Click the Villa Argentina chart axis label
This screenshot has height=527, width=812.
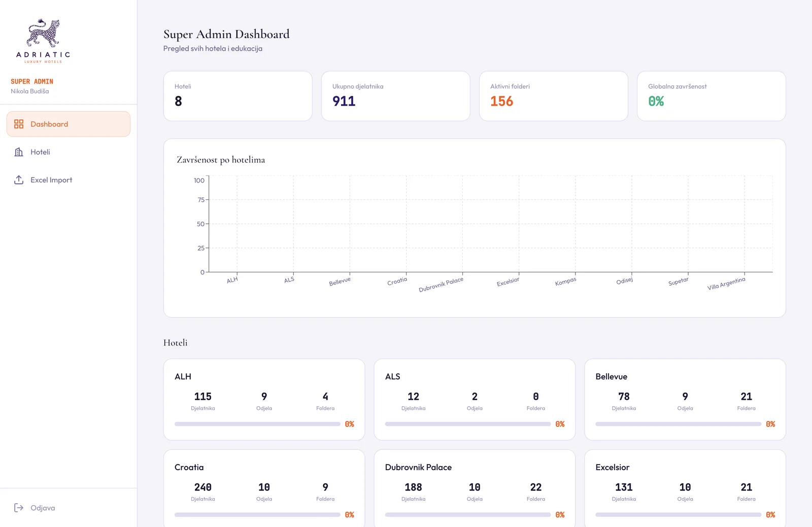tap(726, 284)
